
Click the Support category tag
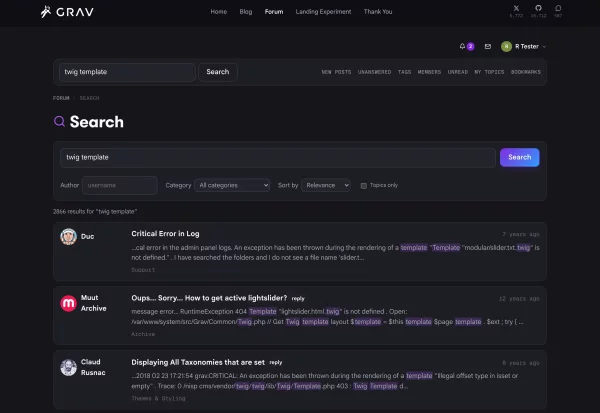[143, 270]
